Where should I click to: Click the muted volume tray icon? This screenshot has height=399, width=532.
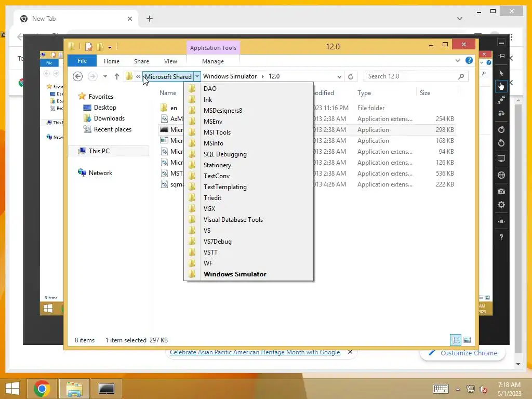click(x=483, y=389)
